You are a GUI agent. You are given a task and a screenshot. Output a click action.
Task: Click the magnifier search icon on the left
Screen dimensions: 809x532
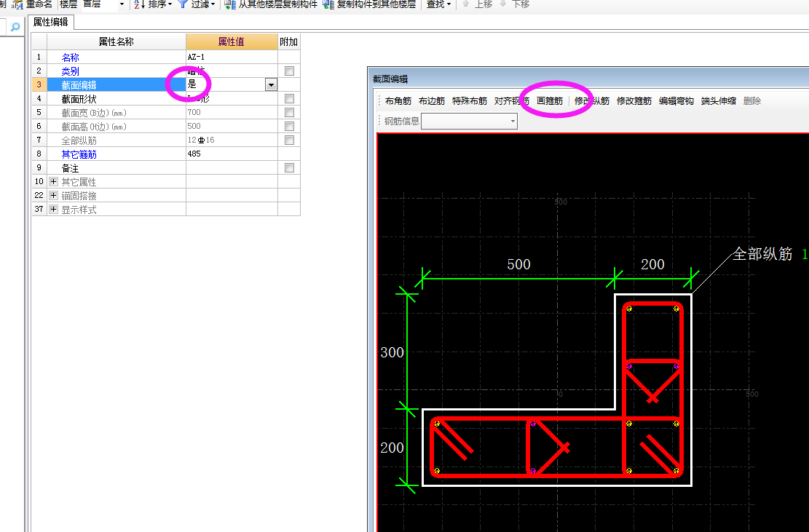[x=15, y=27]
